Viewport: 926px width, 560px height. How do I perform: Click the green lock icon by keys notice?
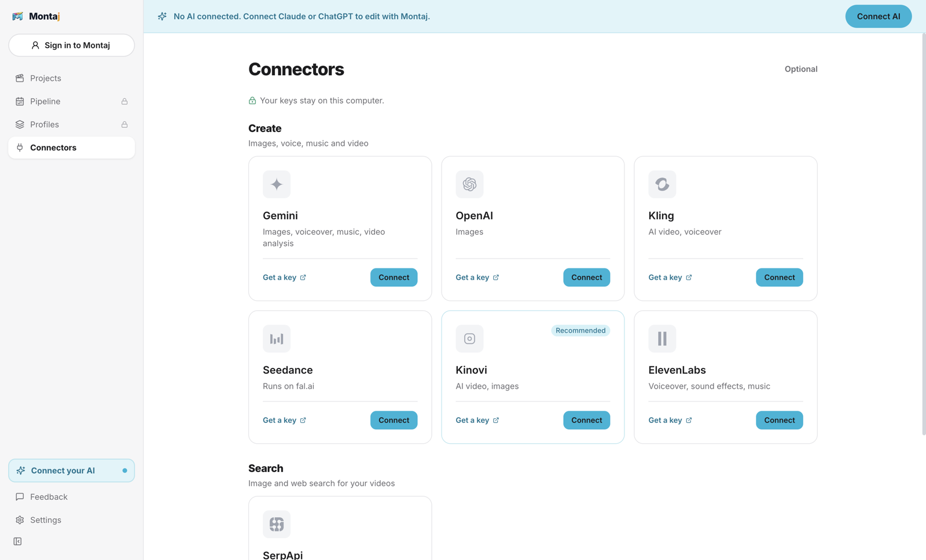(x=252, y=101)
